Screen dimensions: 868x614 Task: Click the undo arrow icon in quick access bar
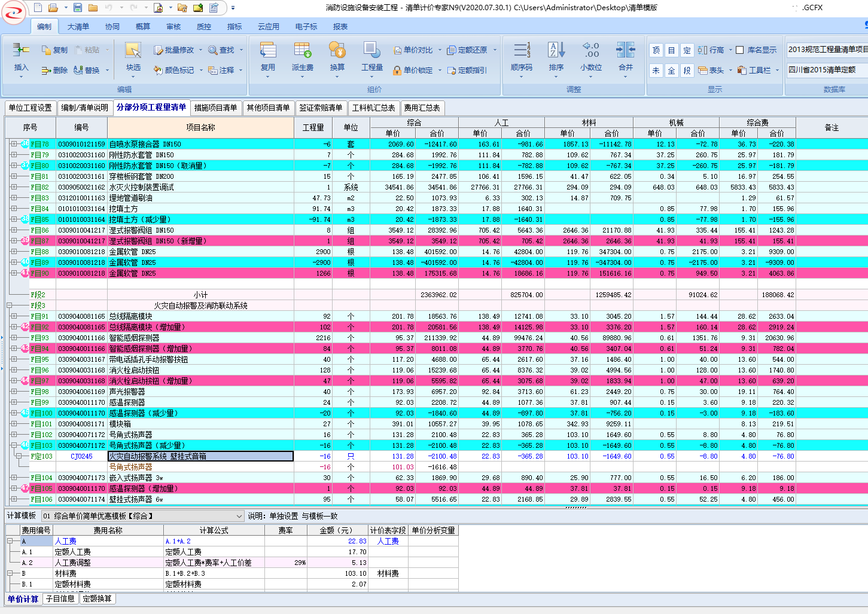108,8
